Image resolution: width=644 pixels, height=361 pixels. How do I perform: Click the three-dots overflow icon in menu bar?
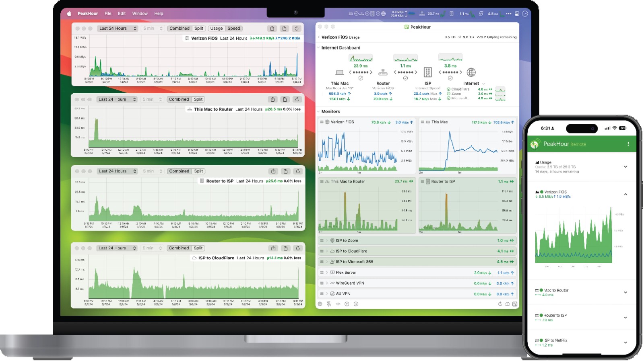(509, 14)
